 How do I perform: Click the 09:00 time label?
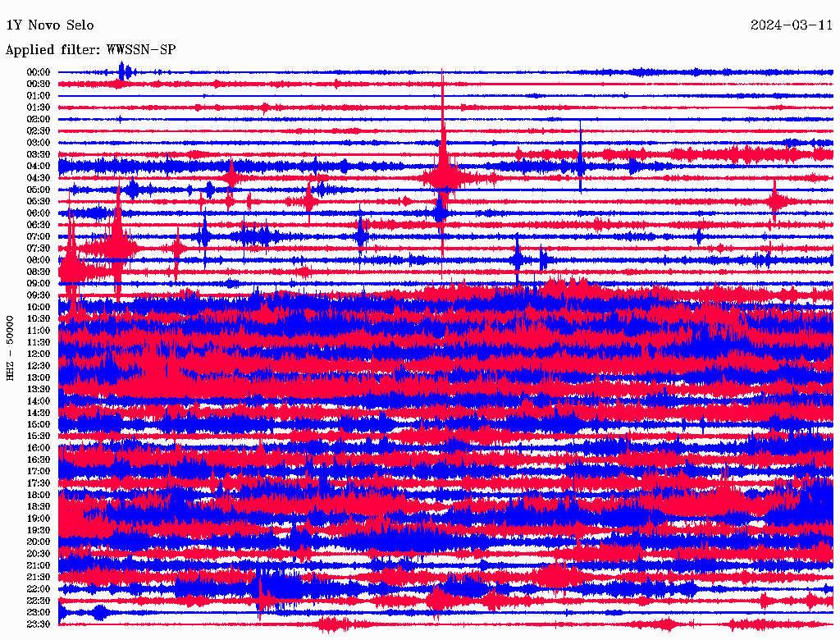[x=39, y=284]
